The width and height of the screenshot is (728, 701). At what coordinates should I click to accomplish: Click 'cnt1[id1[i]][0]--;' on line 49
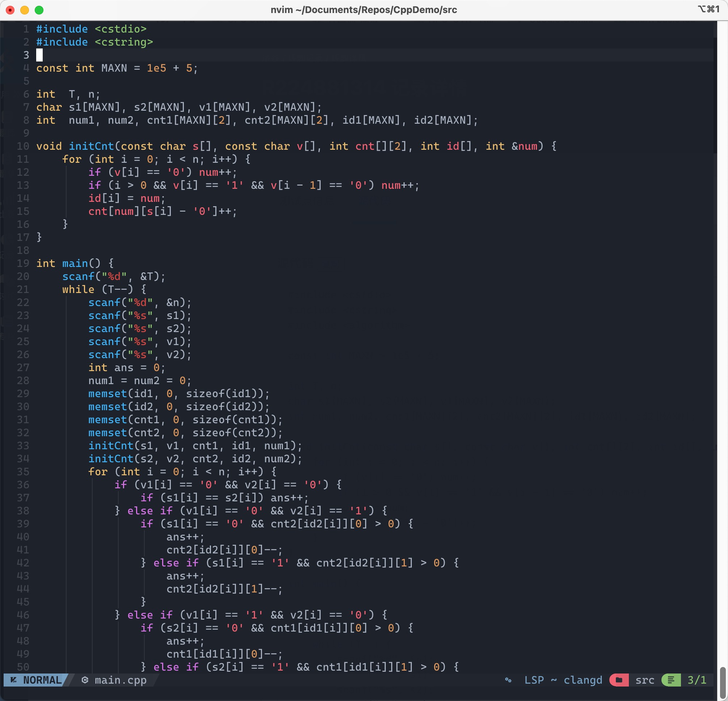click(x=224, y=654)
